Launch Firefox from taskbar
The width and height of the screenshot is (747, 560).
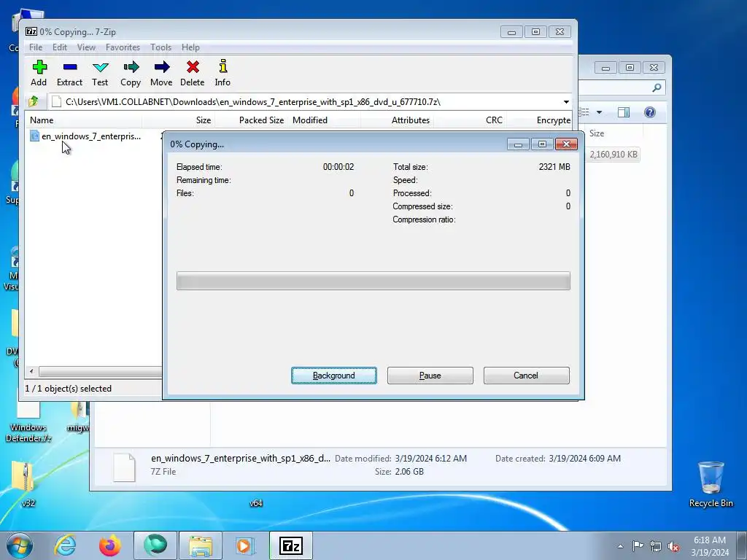pyautogui.click(x=109, y=545)
